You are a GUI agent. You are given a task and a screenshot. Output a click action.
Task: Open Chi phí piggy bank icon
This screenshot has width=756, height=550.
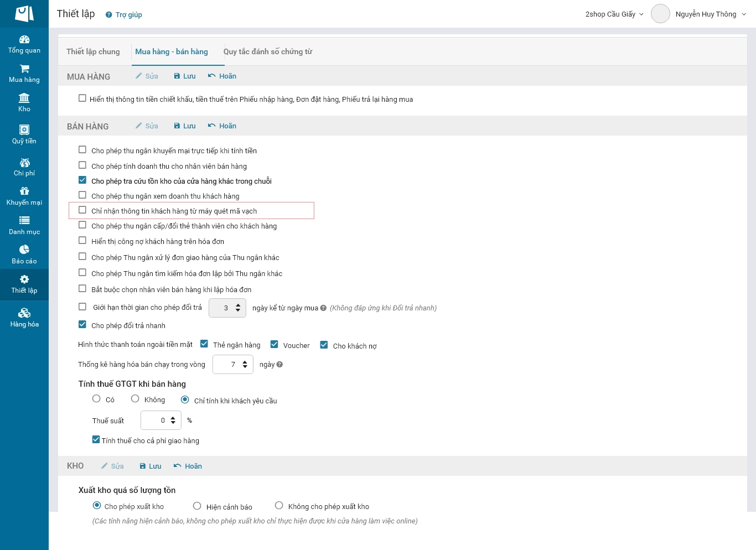24,162
